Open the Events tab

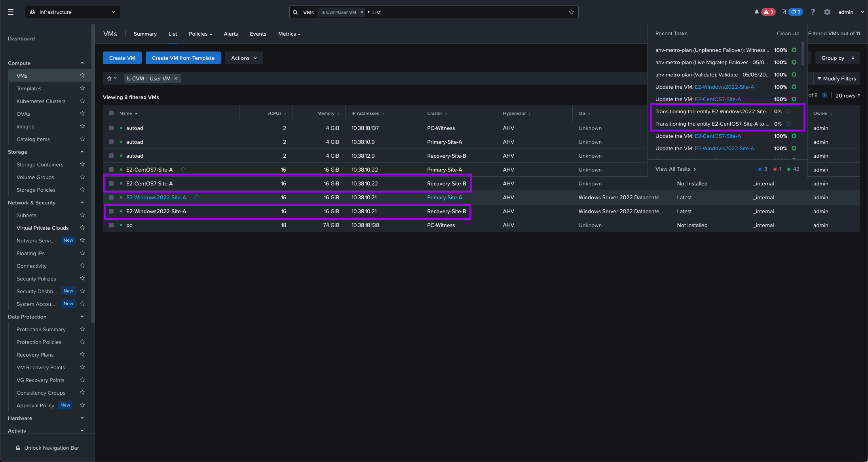[258, 34]
